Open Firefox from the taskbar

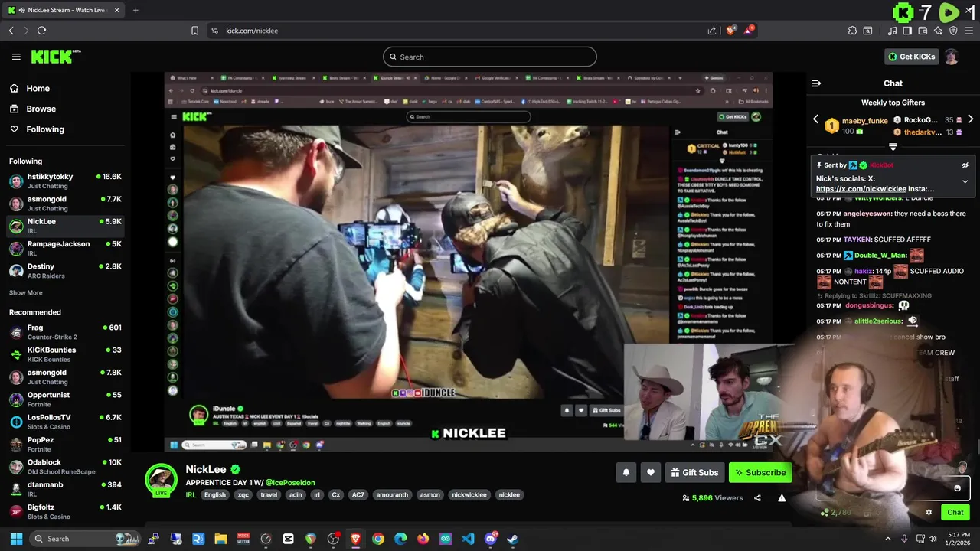(423, 539)
